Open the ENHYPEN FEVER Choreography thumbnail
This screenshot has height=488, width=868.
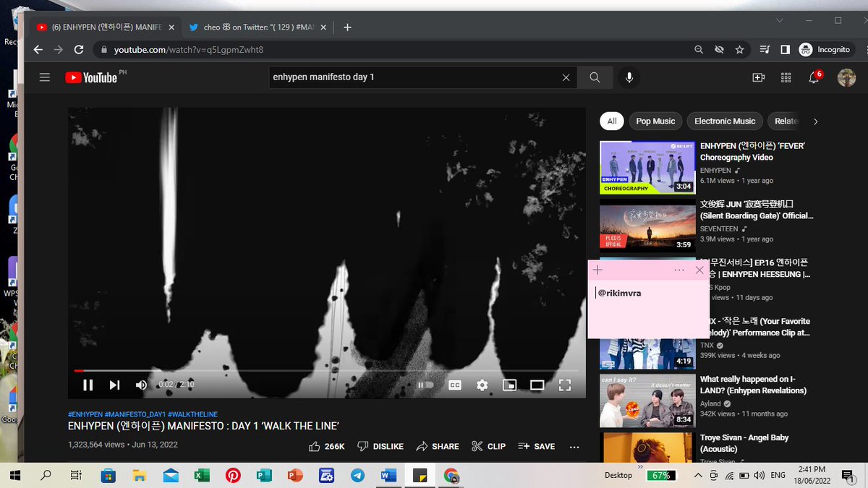(647, 167)
